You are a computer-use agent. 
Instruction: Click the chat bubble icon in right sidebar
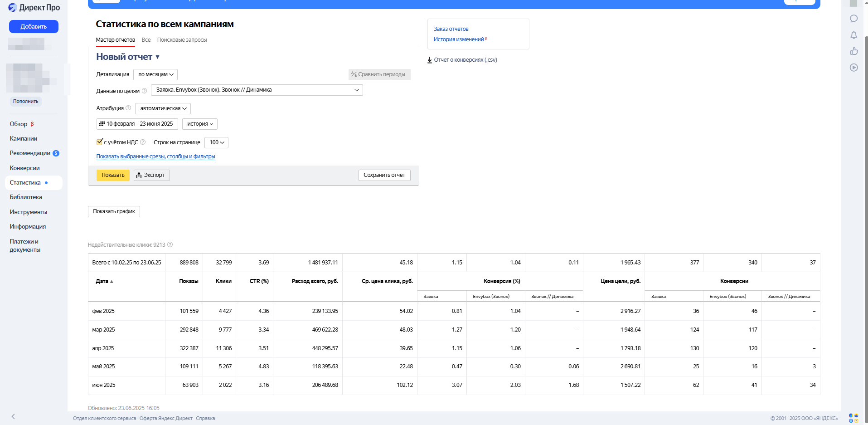point(853,19)
